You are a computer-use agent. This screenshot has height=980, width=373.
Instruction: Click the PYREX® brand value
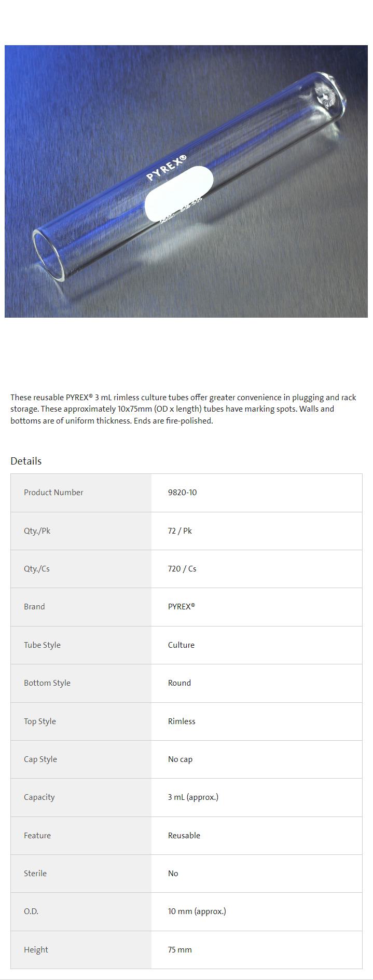[182, 607]
